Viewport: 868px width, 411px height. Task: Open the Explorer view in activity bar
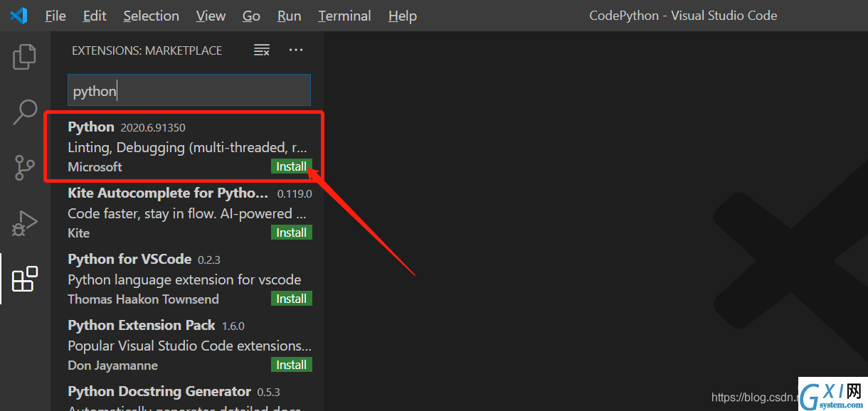pos(25,57)
